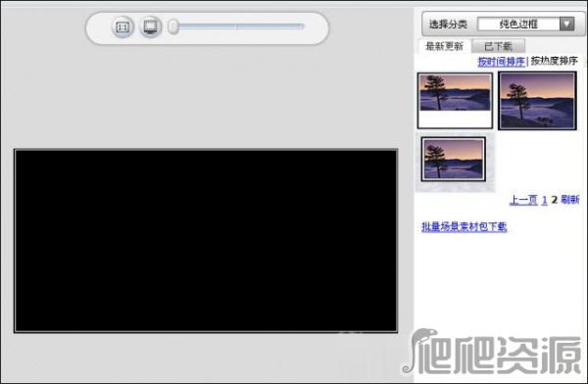Sort by time via 按时间排序

tap(502, 61)
